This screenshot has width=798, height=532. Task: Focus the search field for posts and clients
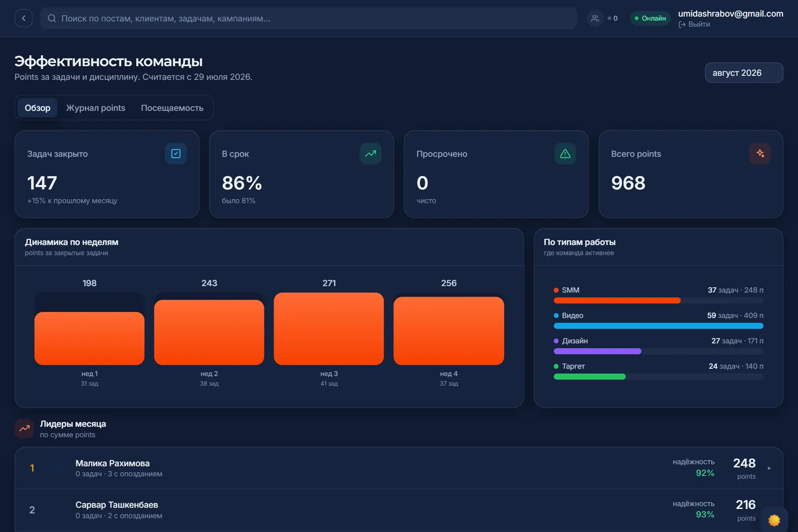[309, 18]
